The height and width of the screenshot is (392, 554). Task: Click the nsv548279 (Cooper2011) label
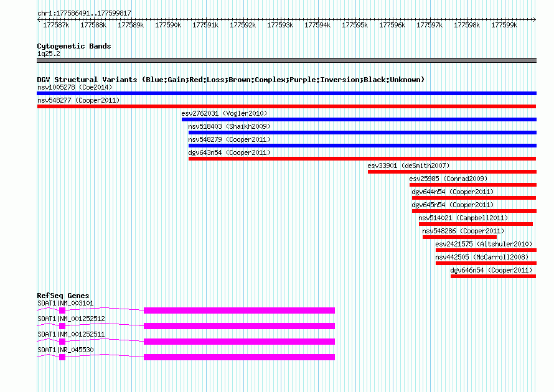pos(229,139)
